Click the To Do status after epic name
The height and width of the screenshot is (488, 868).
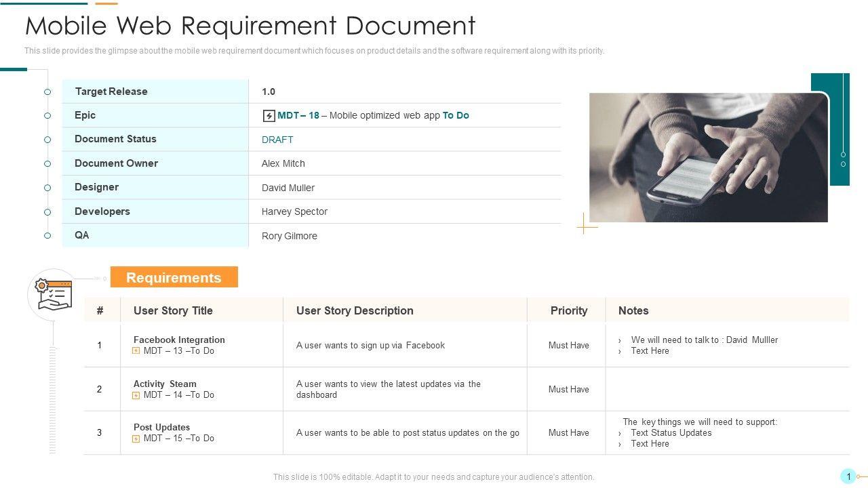point(456,115)
